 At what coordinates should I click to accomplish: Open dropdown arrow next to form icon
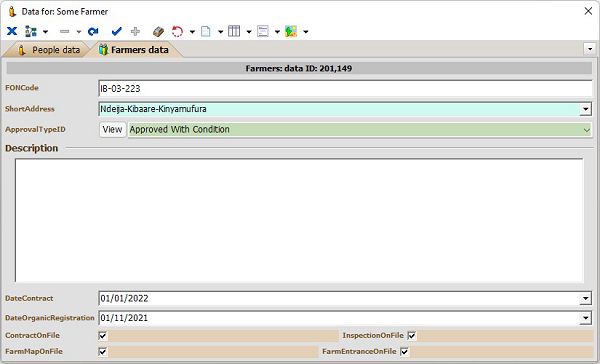click(x=277, y=31)
